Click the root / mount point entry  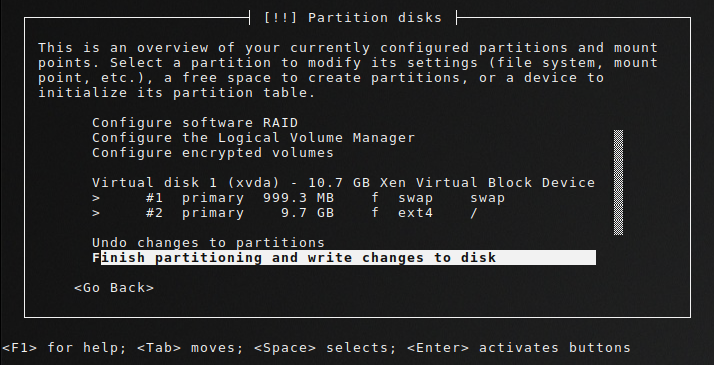tap(474, 213)
